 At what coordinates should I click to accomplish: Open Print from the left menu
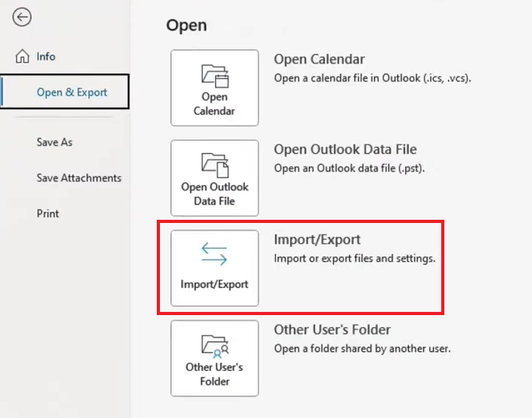[x=47, y=213]
